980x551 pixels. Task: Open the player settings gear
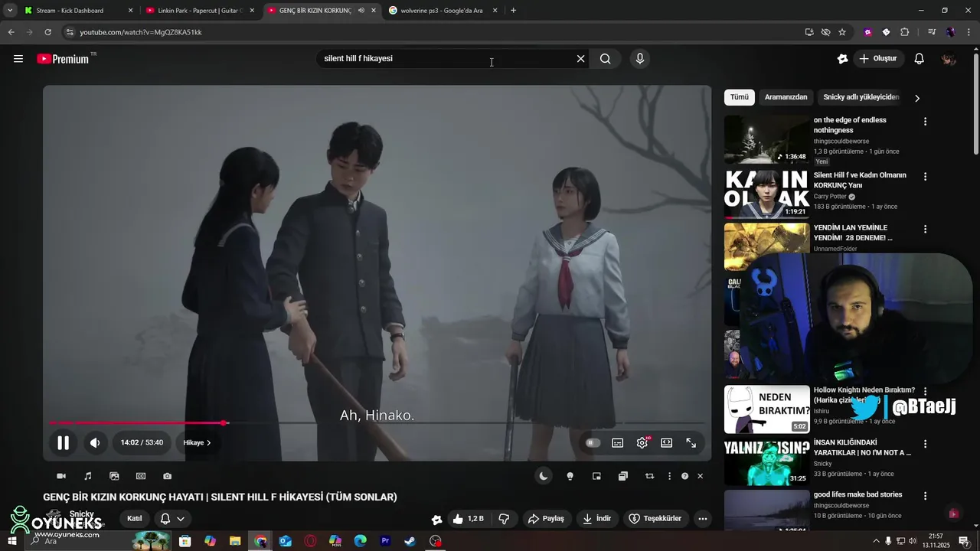point(642,442)
